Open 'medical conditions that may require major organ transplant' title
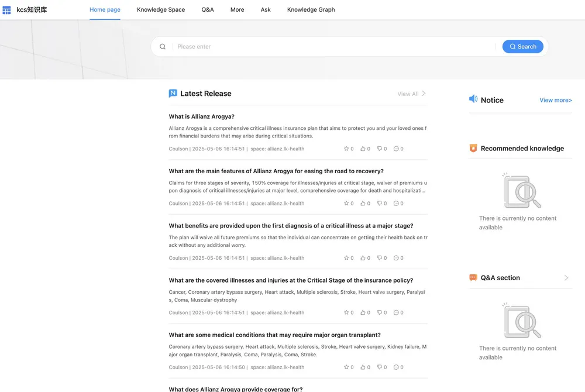585x392 pixels. pos(274,335)
